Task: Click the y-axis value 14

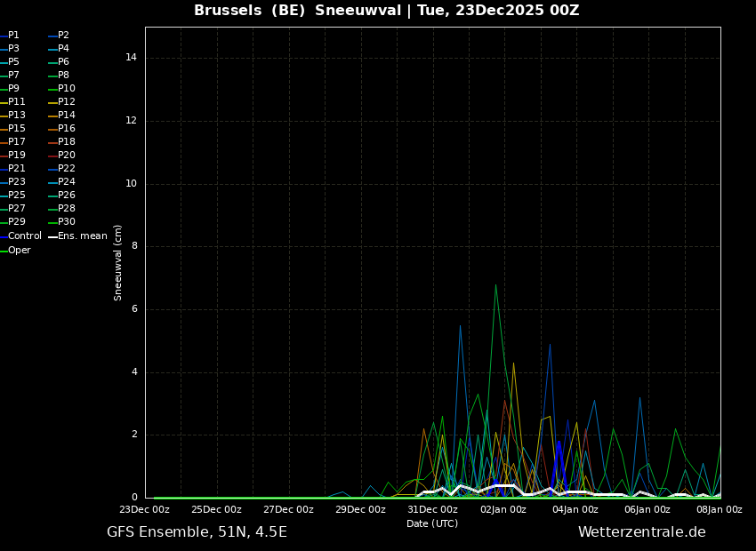Action: pos(131,58)
